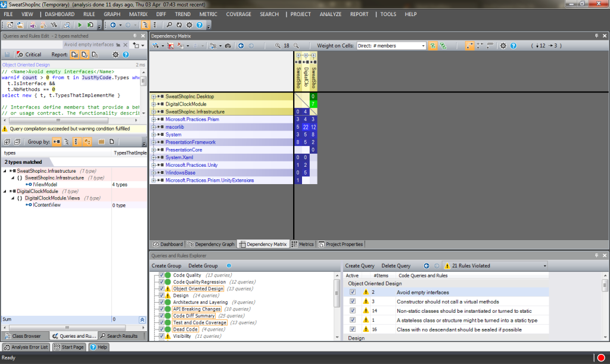
Task: Uncheck the Object Oriented Design group checkbox
Action: point(161,288)
